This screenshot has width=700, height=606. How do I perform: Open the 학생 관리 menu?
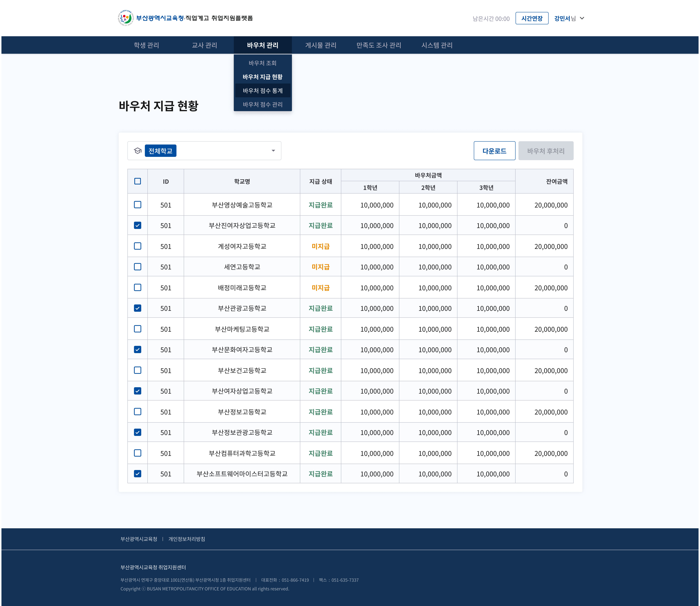(146, 45)
